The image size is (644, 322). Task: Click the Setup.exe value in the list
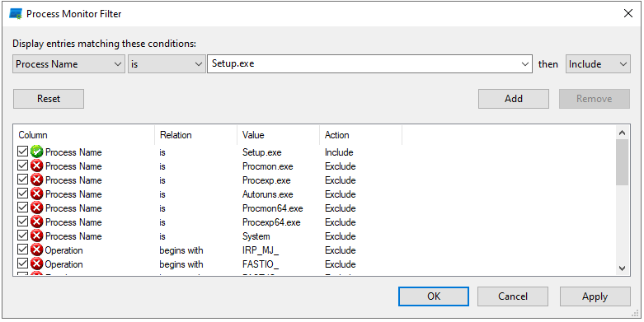tap(261, 152)
